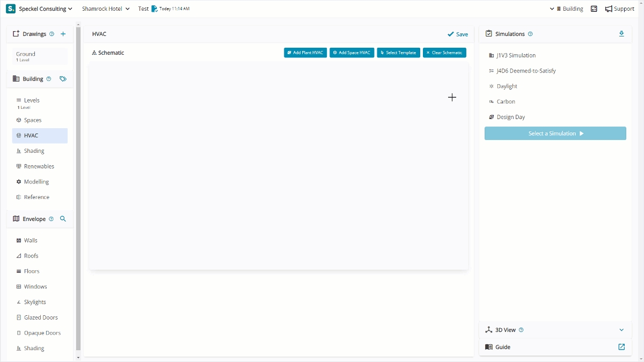Expand the 3D View panel chevron
The image size is (644, 362).
pyautogui.click(x=621, y=330)
